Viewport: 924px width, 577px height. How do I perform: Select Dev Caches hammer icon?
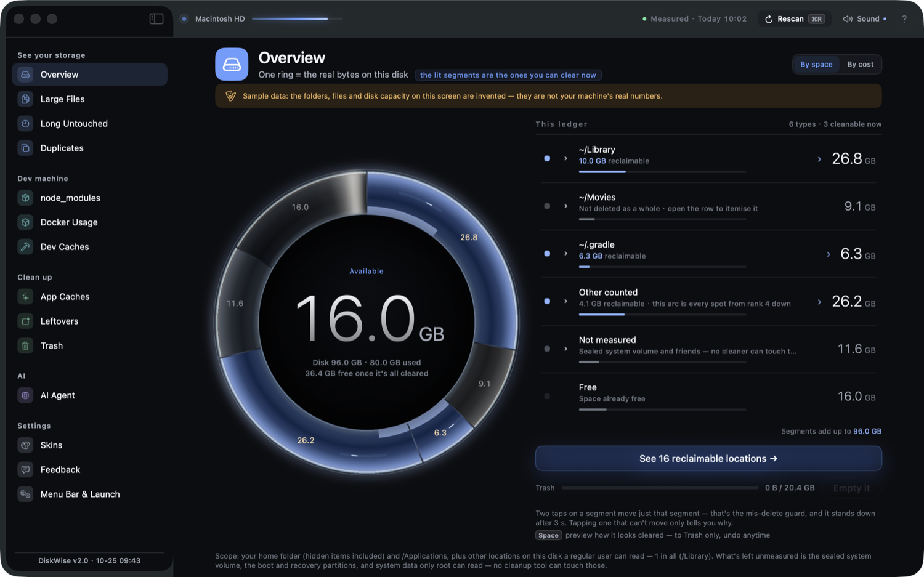pos(25,247)
